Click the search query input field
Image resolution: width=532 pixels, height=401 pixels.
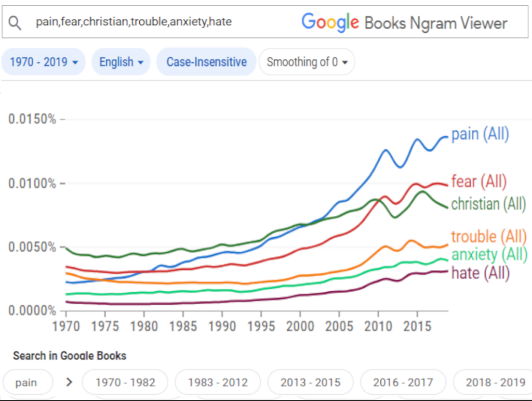pyautogui.click(x=156, y=22)
